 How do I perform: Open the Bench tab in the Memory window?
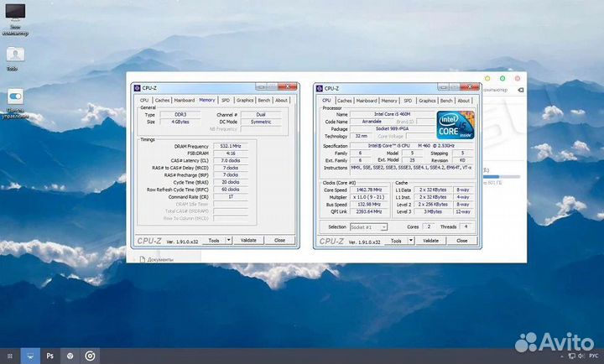[264, 100]
